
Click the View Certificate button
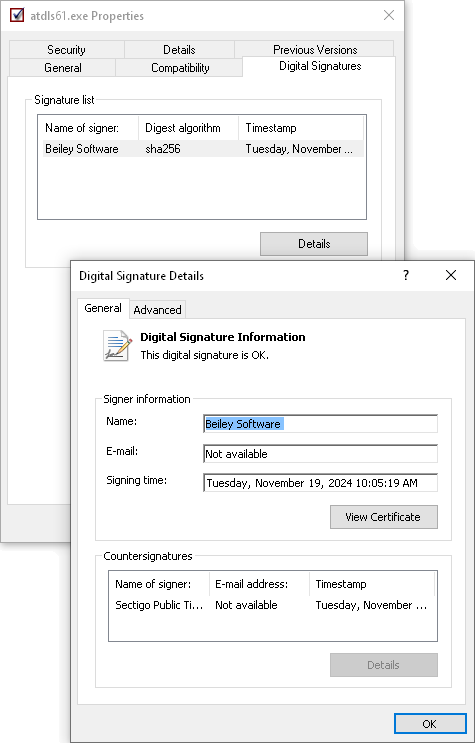coord(384,517)
